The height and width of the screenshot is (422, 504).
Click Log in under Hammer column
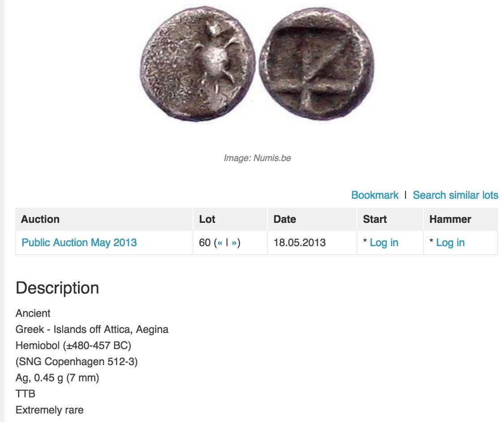450,243
